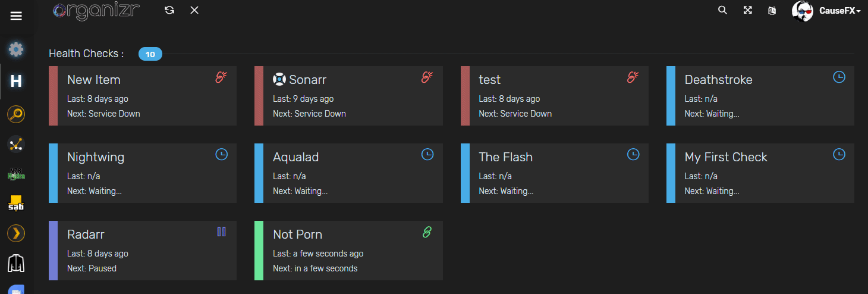Viewport: 868px width, 294px height.
Task: Close current tab with X icon
Action: tap(194, 10)
